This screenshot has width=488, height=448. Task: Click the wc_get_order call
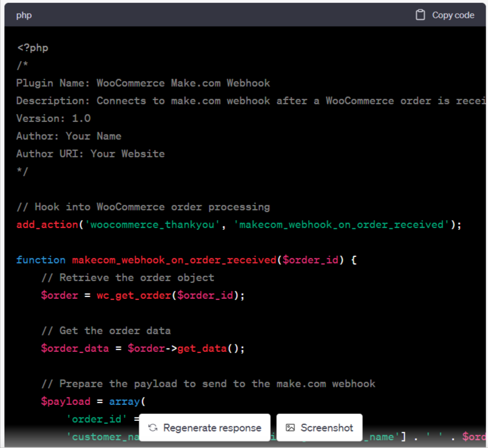134,295
